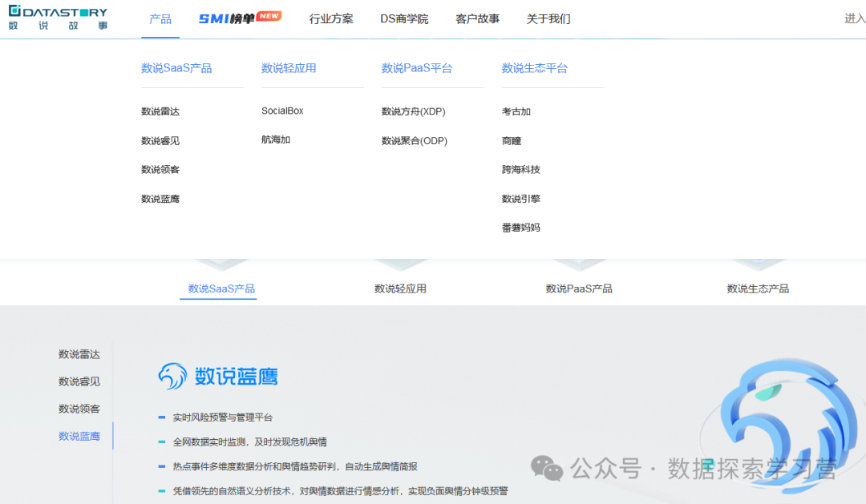Open 客户故事 navigation item

pyautogui.click(x=477, y=18)
